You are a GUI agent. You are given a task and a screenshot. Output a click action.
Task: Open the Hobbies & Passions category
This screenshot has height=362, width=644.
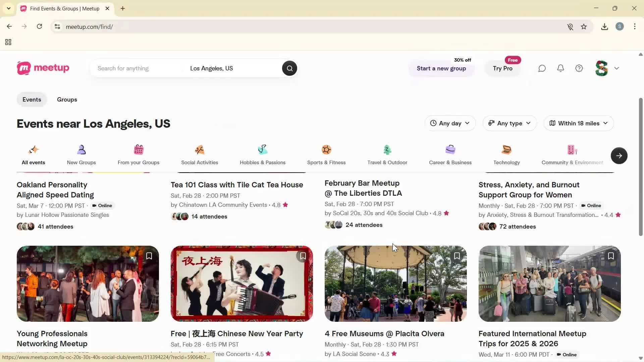click(x=262, y=154)
